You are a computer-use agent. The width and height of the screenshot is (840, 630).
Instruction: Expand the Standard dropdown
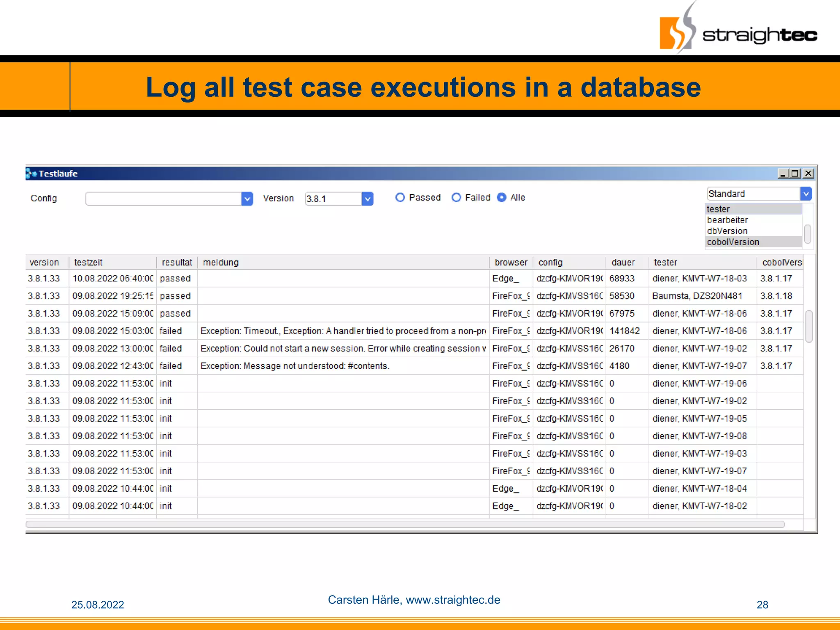(x=806, y=194)
